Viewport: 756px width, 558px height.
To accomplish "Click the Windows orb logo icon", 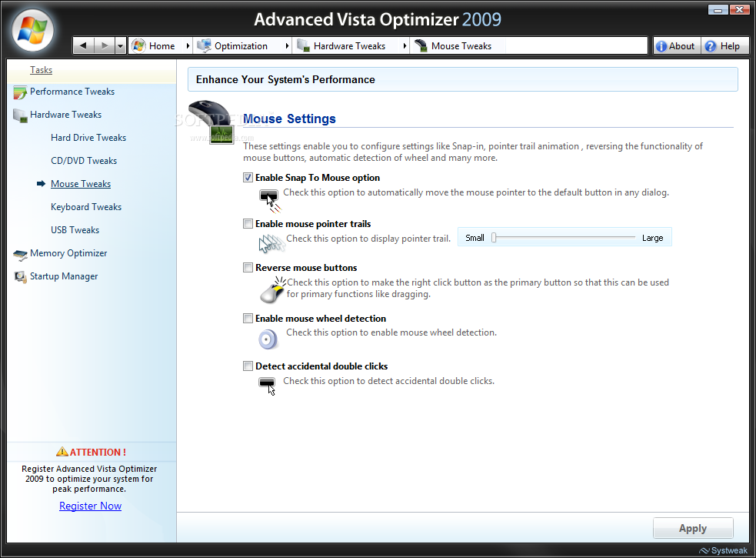I will [32, 30].
